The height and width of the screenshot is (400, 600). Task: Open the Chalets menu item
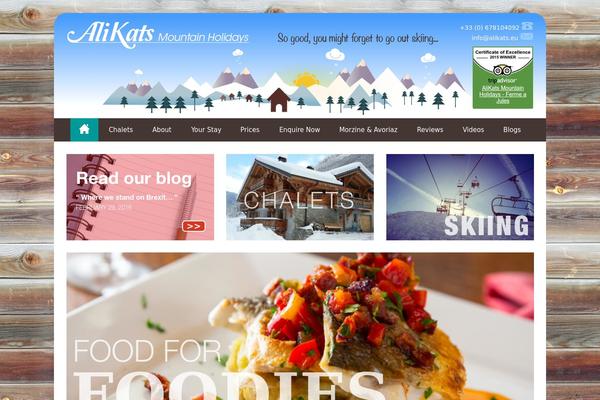pyautogui.click(x=121, y=130)
